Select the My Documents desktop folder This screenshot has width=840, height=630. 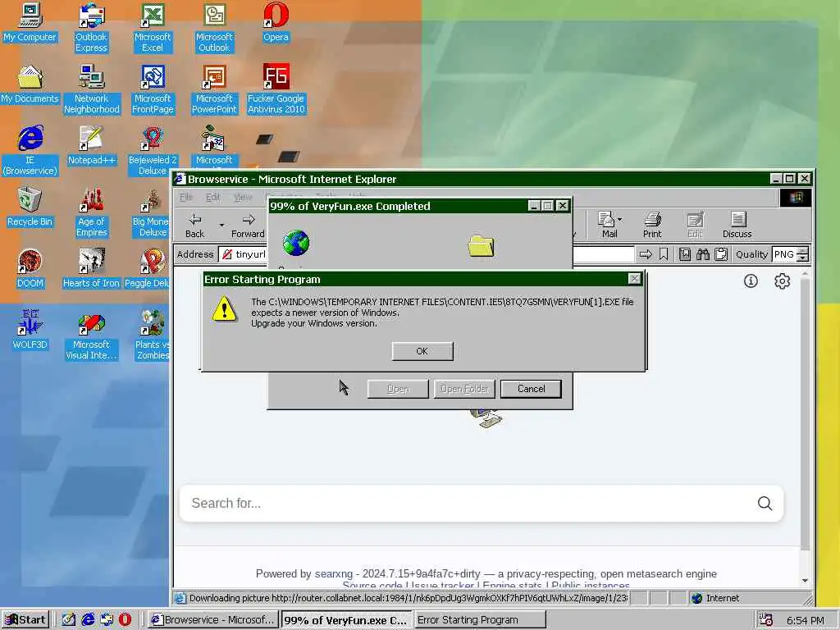click(30, 84)
